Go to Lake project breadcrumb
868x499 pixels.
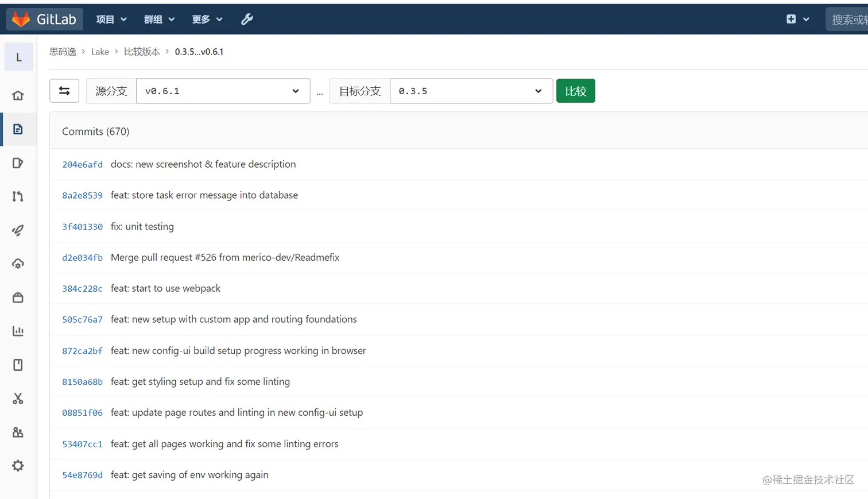click(x=100, y=52)
